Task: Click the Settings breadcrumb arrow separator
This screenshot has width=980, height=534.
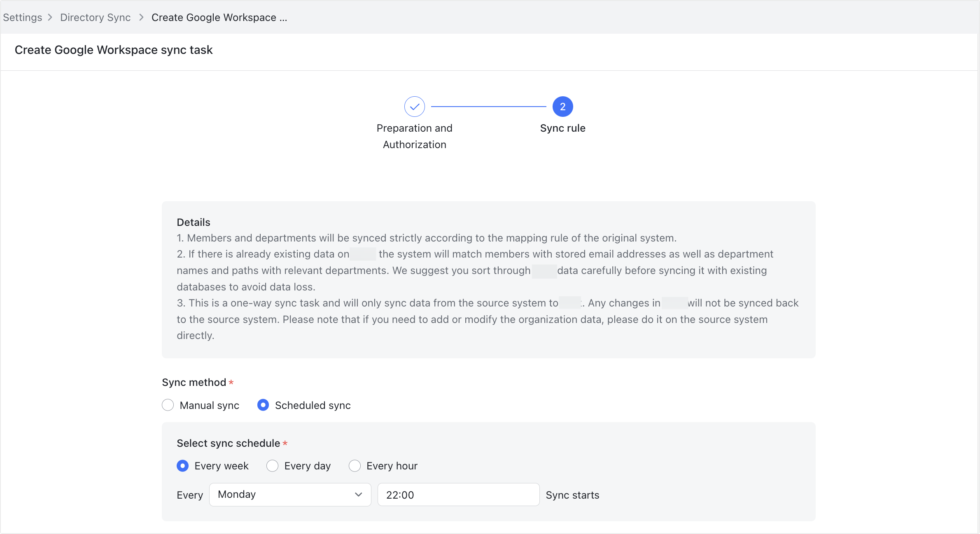Action: point(50,17)
